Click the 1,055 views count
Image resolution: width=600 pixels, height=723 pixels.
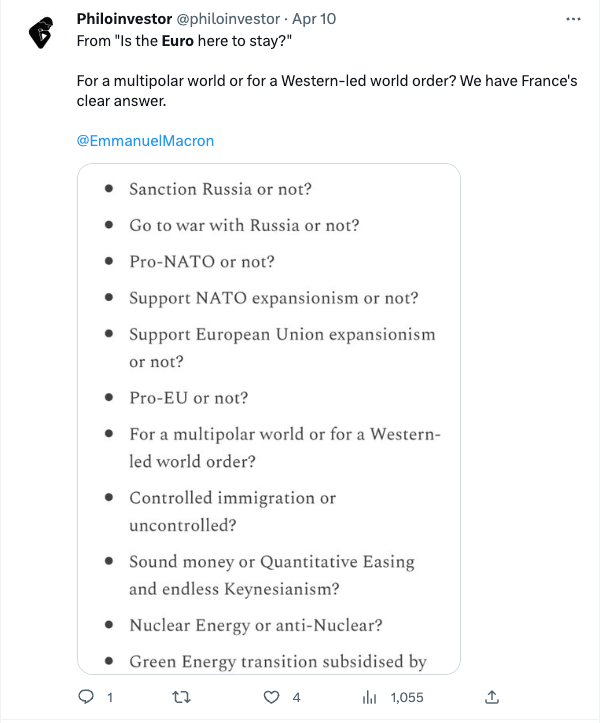407,697
